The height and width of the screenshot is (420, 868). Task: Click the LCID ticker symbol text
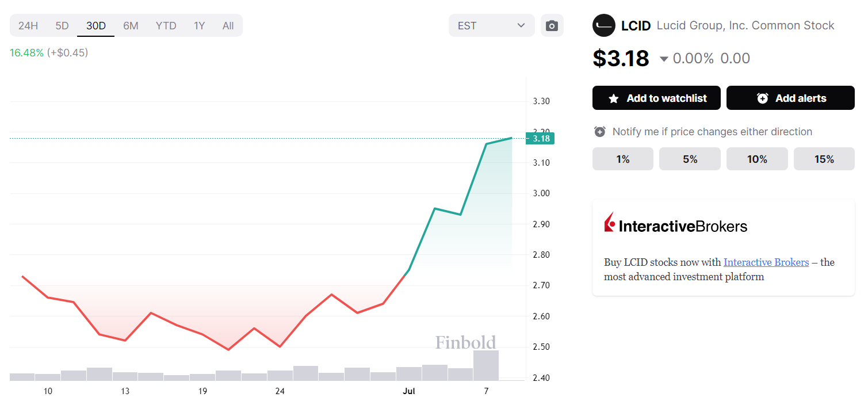pyautogui.click(x=636, y=25)
